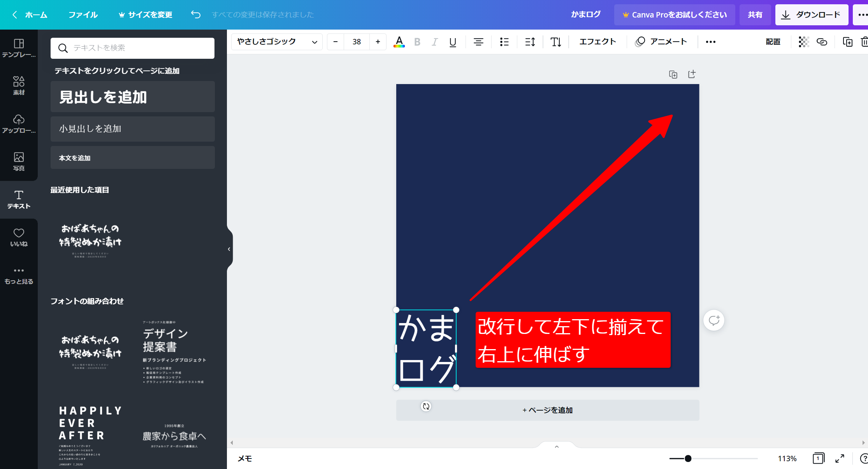Screen dimensions: 868x469
Task: Click the かまログ design title
Action: coord(585,14)
